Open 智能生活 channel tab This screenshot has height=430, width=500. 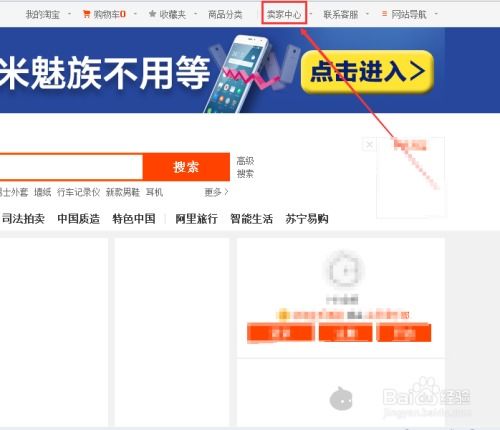(251, 219)
